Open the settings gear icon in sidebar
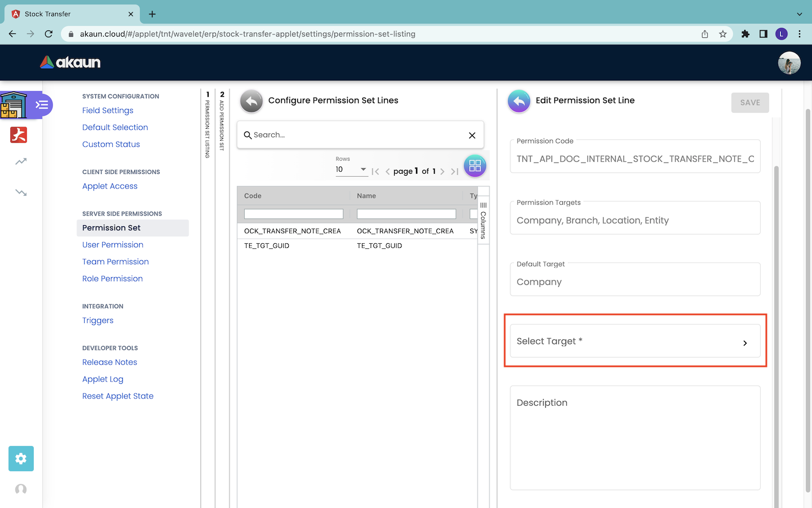812x508 pixels. click(21, 458)
